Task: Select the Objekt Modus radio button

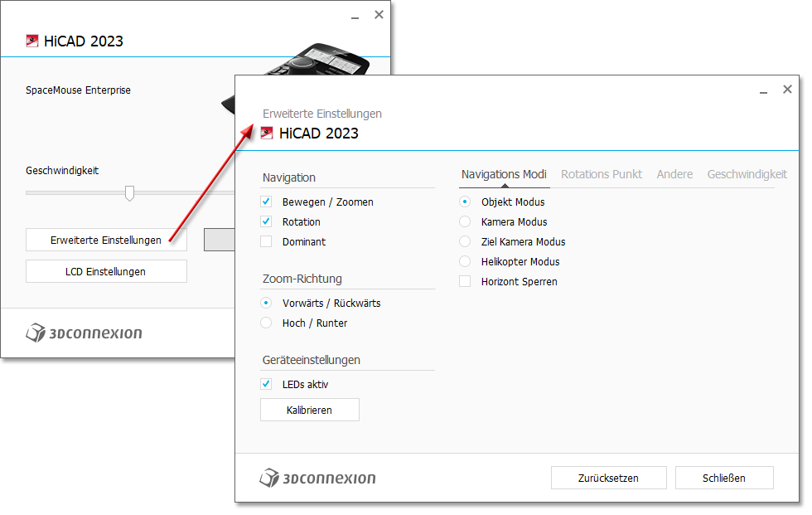Action: 465,202
